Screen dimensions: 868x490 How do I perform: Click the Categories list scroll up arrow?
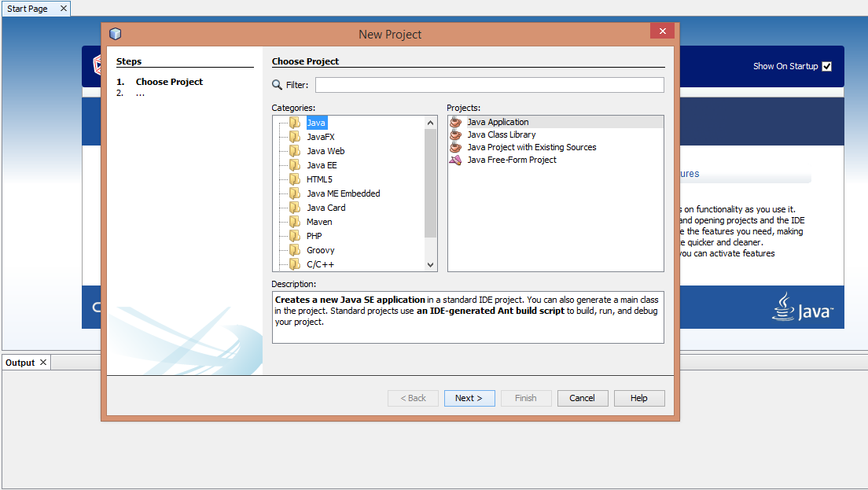tap(430, 123)
